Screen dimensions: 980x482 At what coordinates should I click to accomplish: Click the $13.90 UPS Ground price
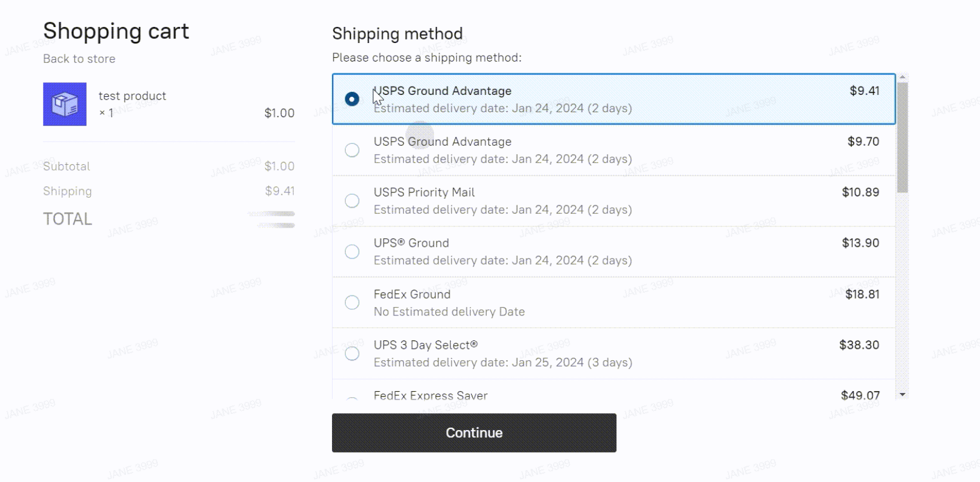(861, 243)
